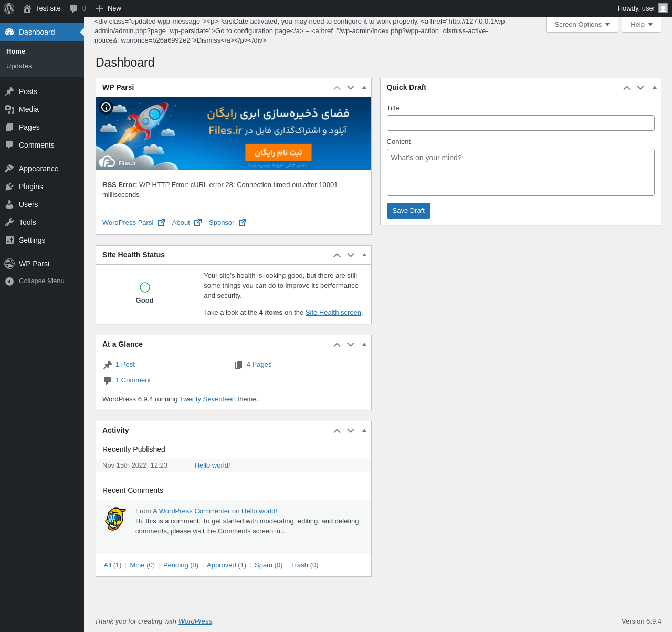The height and width of the screenshot is (632, 672).
Task: Click the Quick Draft Content textarea
Action: click(521, 172)
